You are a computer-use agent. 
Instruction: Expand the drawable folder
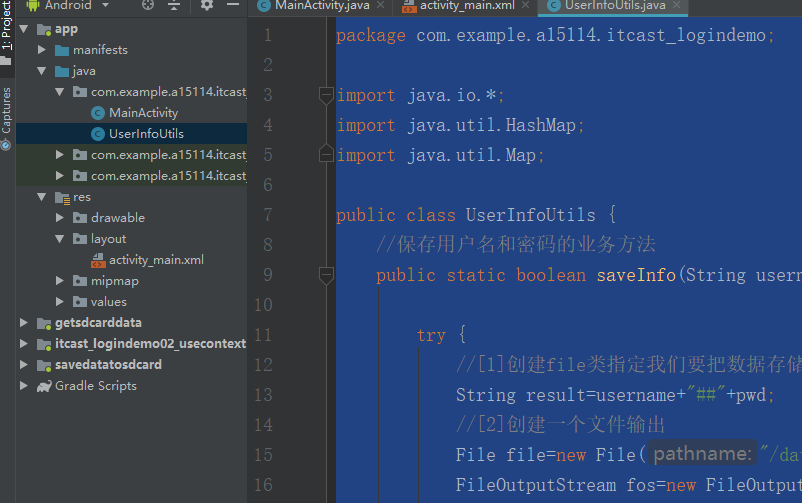[x=60, y=217]
